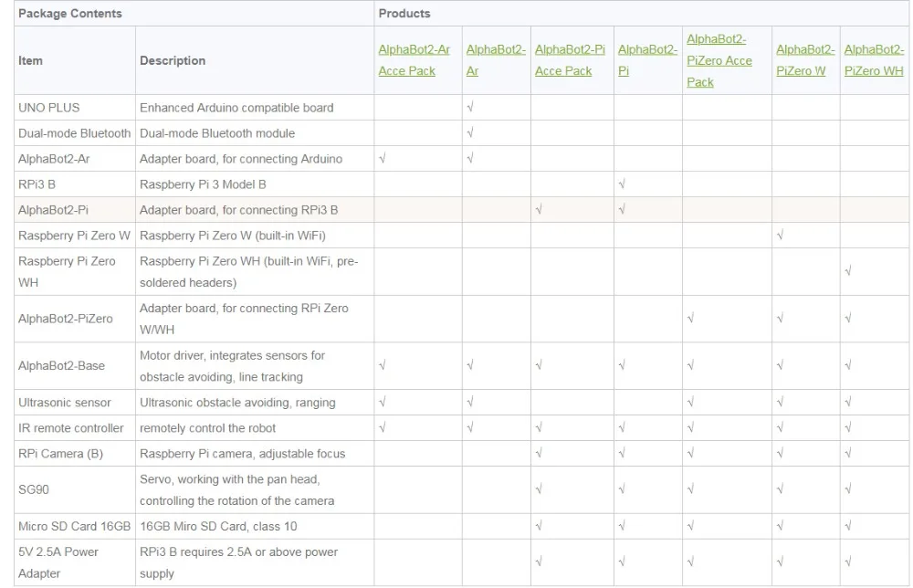Click AlphaBot2-PiZero row checkmark under PiZero Acce Pack

[x=690, y=319]
